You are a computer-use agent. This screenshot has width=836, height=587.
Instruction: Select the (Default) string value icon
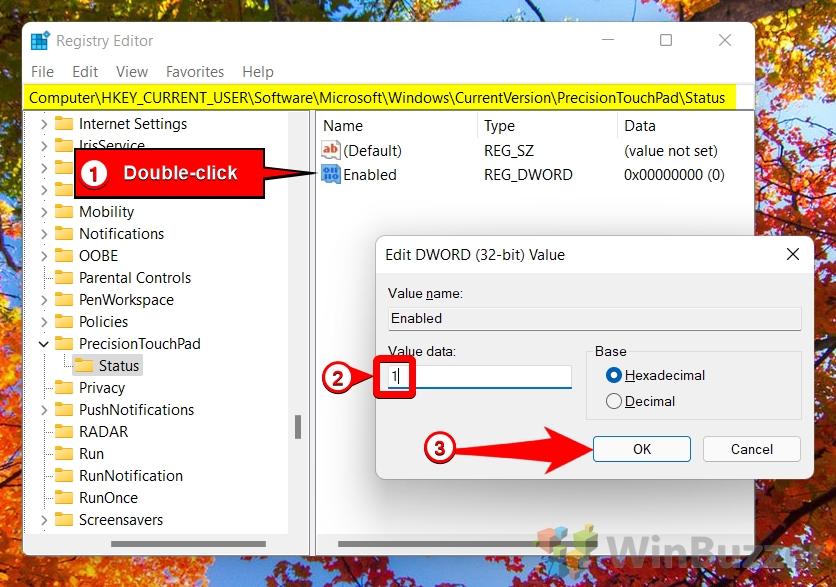[x=331, y=150]
